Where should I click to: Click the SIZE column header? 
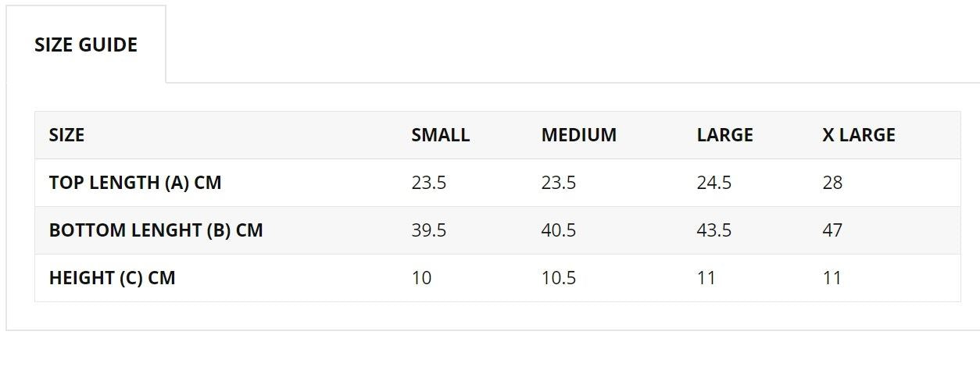66,135
